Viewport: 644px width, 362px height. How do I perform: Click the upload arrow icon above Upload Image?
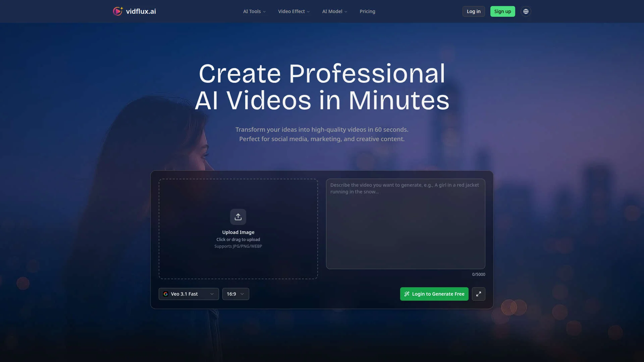click(238, 217)
